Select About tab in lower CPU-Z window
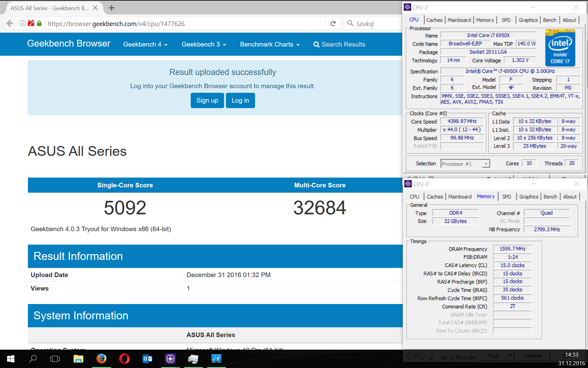Screen dimensions: 588x368 [x=570, y=197]
